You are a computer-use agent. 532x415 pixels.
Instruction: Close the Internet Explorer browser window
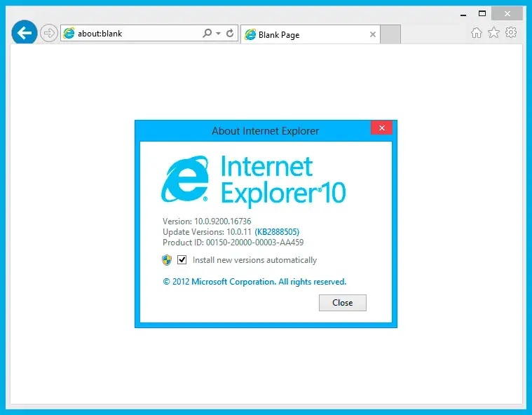point(507,13)
